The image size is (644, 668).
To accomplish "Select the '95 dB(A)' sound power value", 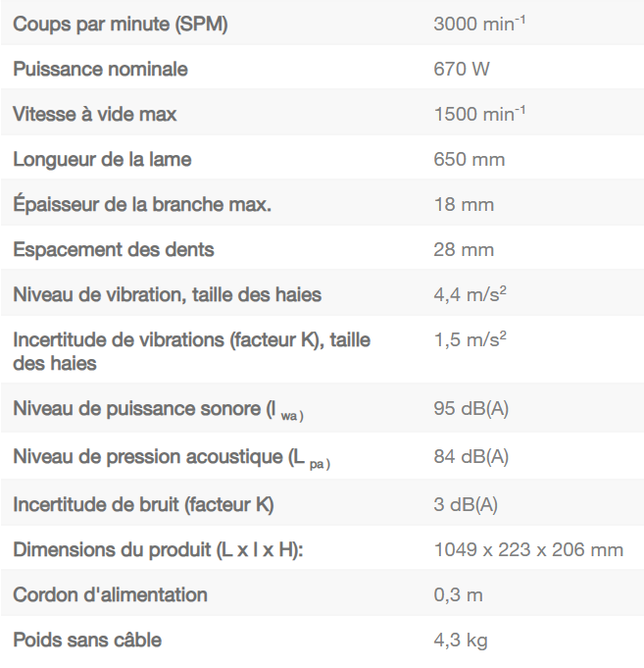I will 471,410.
